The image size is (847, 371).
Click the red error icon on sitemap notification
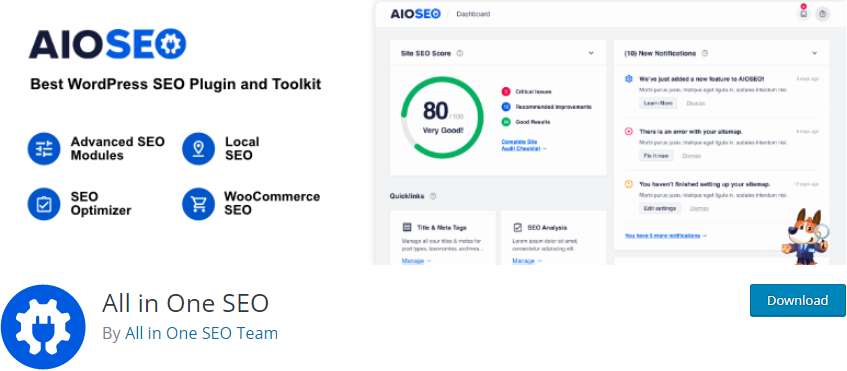tap(628, 131)
